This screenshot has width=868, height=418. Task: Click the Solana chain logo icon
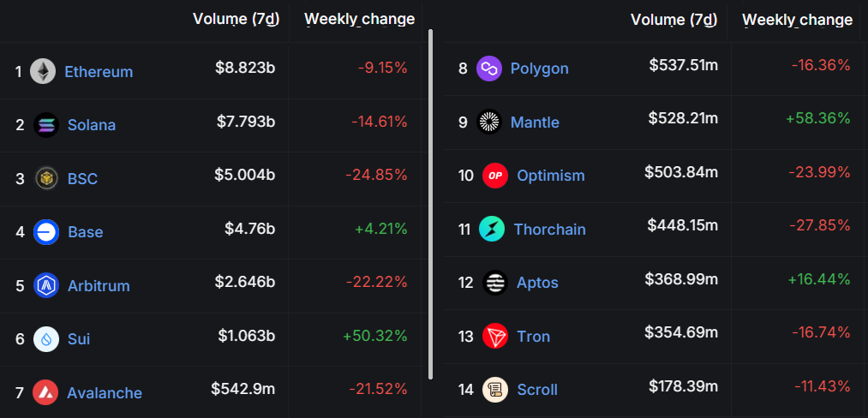pos(46,125)
